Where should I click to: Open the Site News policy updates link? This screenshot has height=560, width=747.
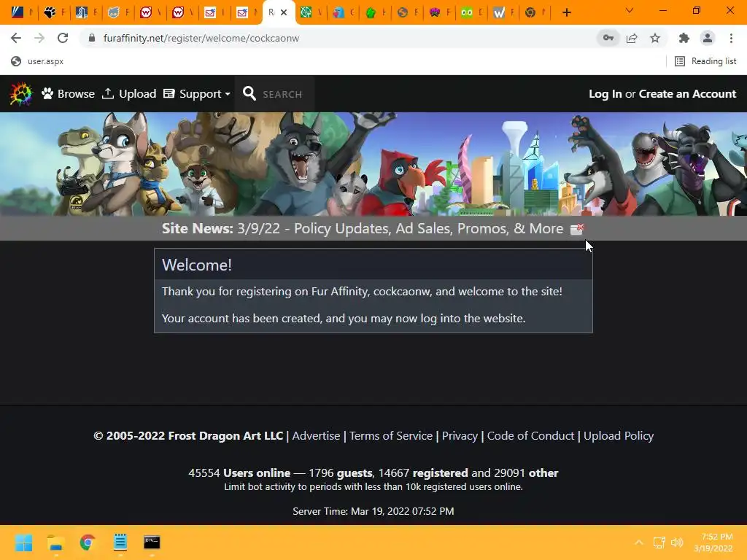(363, 228)
